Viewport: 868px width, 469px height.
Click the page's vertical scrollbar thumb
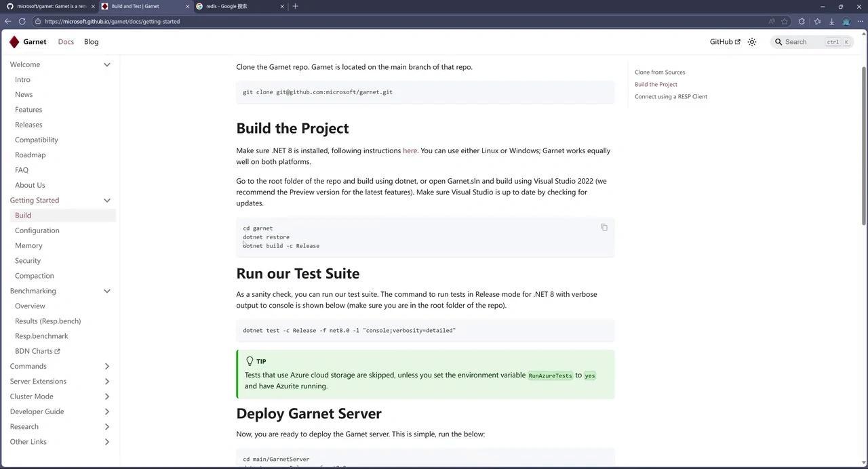[863, 145]
